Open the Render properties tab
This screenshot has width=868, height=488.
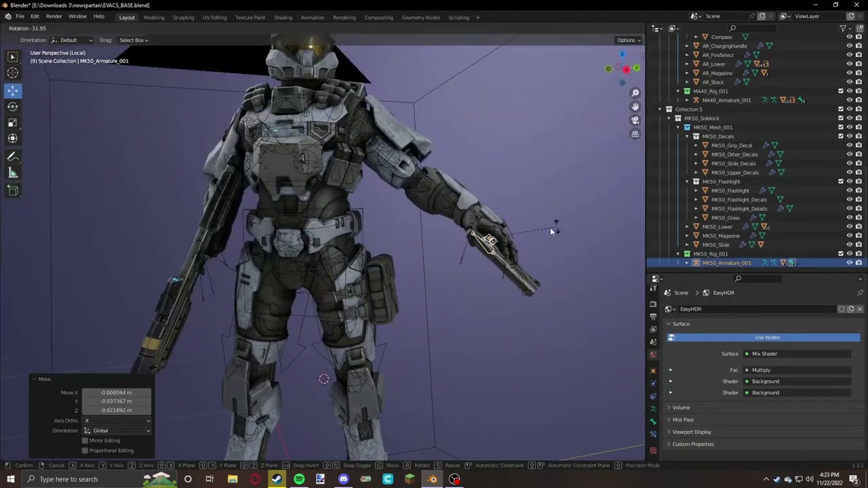point(653,304)
